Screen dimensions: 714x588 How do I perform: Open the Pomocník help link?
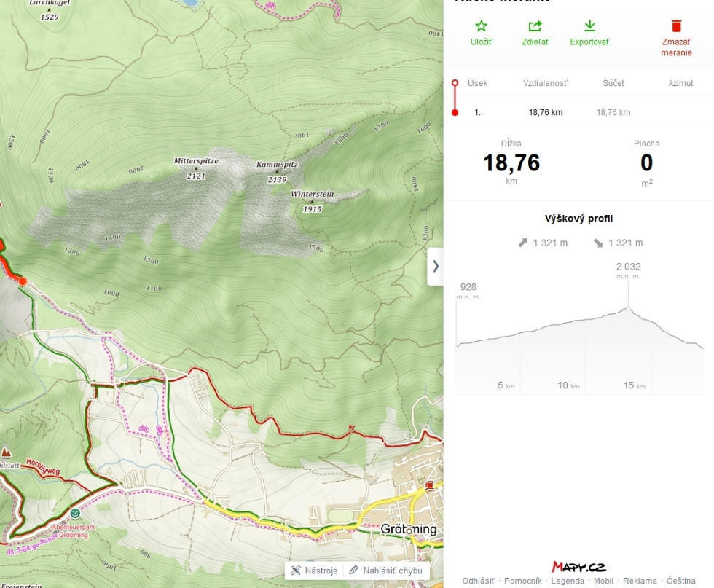pyautogui.click(x=523, y=581)
